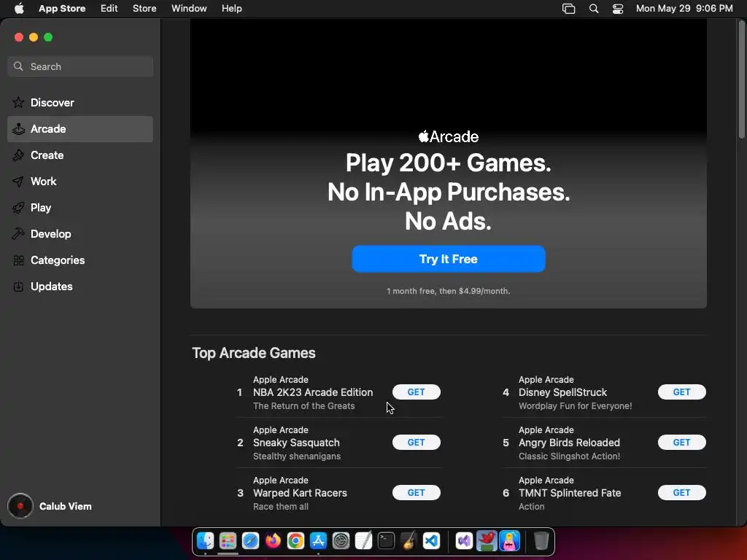Image resolution: width=747 pixels, height=560 pixels.
Task: Open the Store menu
Action: click(144, 9)
